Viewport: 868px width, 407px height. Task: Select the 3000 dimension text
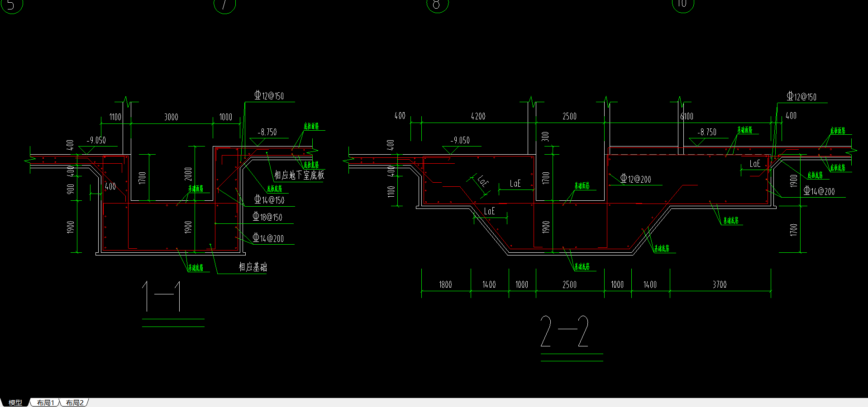pos(171,117)
